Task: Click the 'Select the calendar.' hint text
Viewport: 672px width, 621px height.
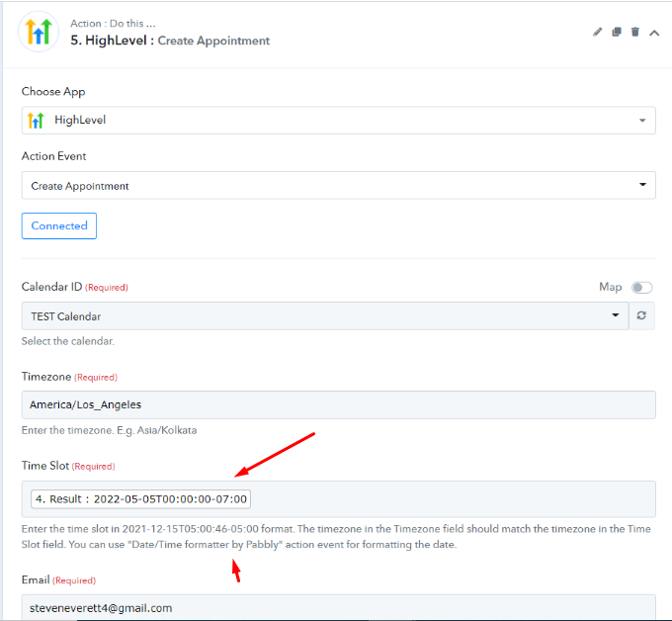Action: pos(68,341)
